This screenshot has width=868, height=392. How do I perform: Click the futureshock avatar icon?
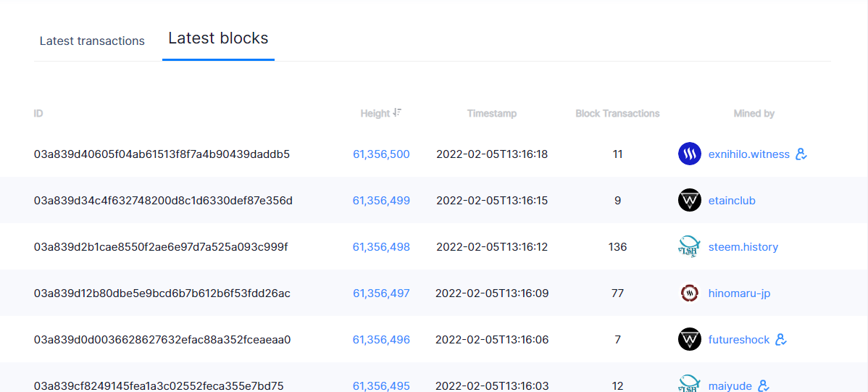pyautogui.click(x=689, y=339)
